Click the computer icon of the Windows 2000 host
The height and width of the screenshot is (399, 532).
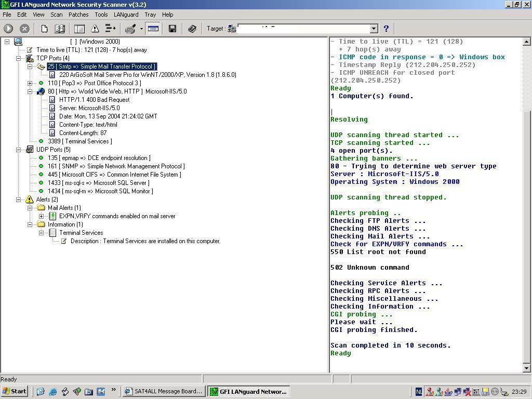pos(18,42)
